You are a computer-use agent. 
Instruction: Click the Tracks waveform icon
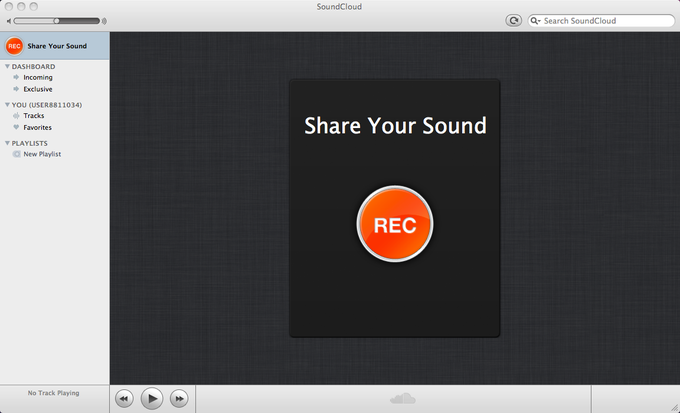pyautogui.click(x=16, y=115)
